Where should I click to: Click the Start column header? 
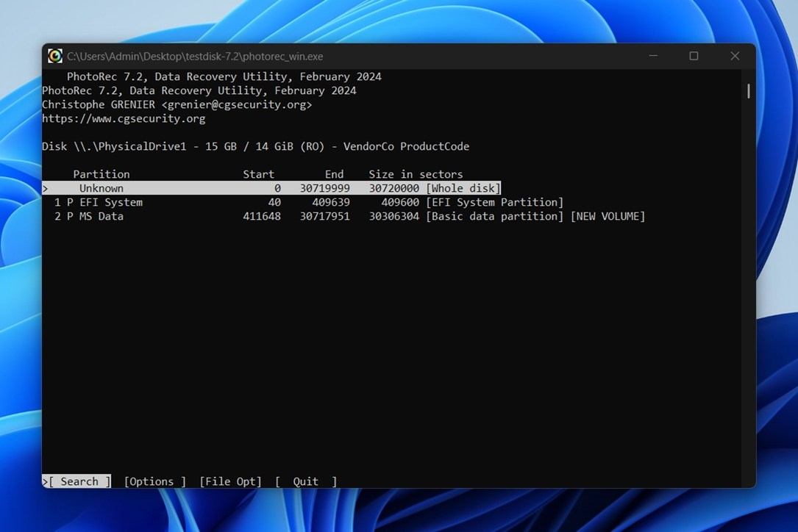coord(259,174)
